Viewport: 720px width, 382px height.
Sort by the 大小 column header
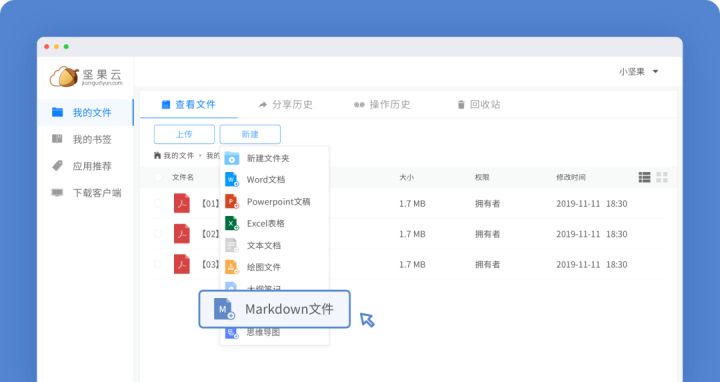406,177
